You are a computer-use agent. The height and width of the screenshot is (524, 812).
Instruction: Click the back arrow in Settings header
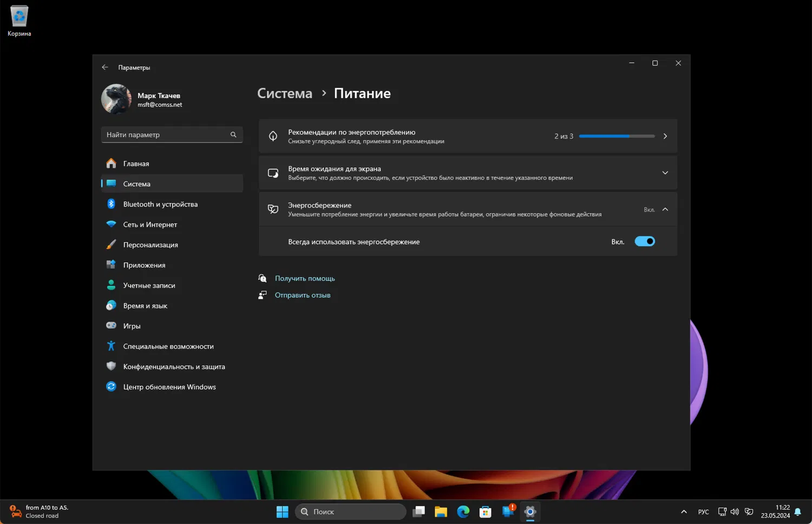105,67
